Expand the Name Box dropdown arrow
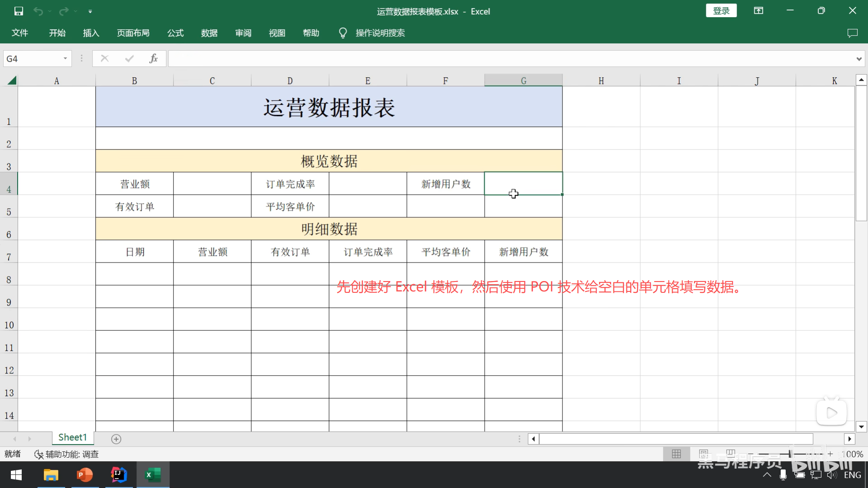 [x=65, y=59]
